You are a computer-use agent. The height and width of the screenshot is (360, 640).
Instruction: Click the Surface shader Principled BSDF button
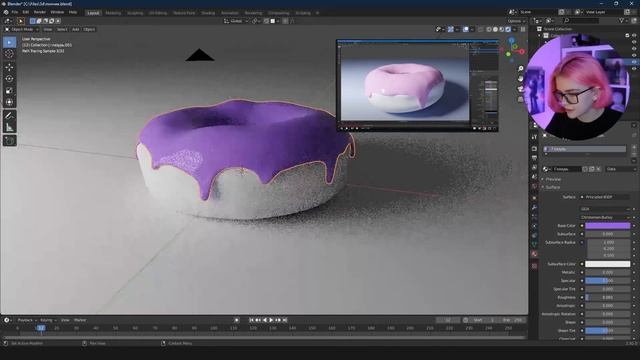[605, 197]
